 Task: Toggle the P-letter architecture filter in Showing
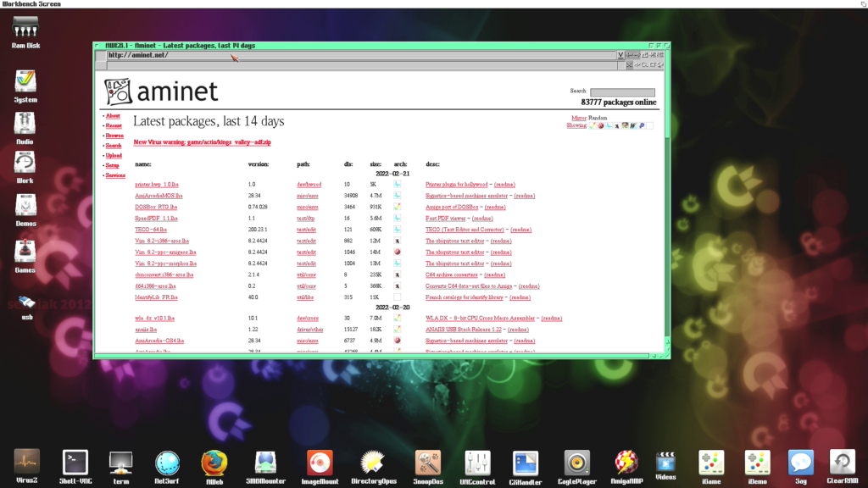tap(642, 125)
